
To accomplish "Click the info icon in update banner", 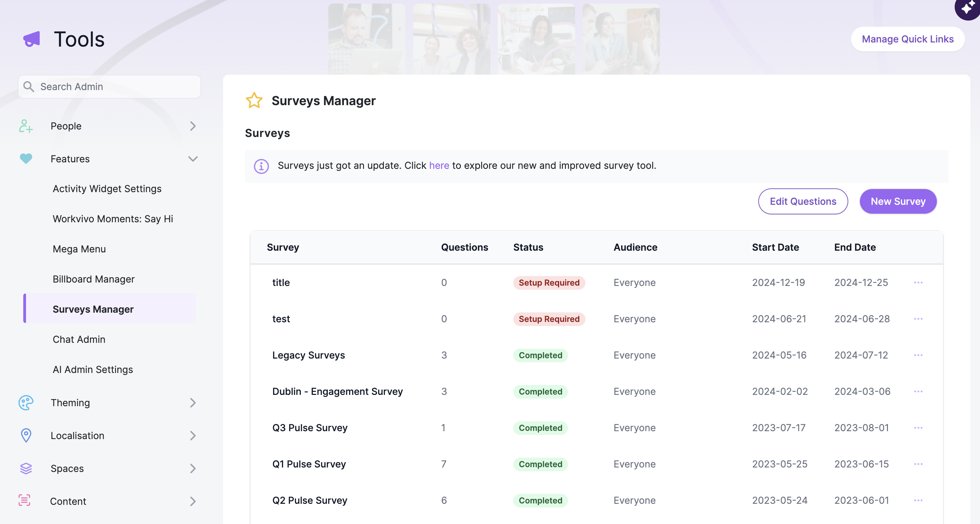I will (261, 166).
